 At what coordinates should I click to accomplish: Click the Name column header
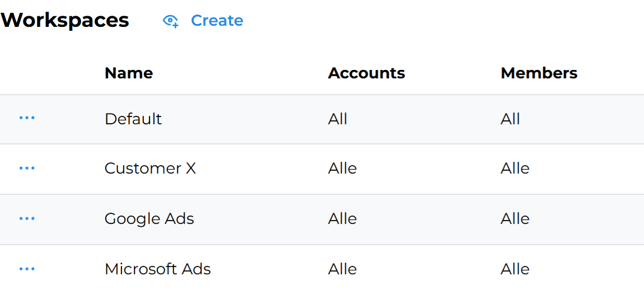(129, 73)
